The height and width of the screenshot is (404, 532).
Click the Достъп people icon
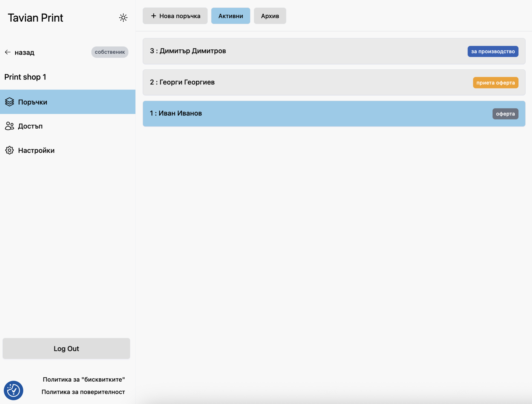click(9, 126)
